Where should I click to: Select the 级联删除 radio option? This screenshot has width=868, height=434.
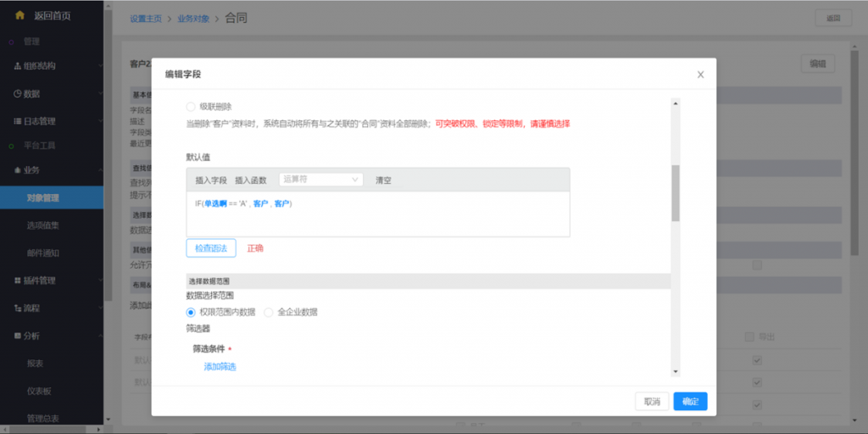tap(191, 107)
